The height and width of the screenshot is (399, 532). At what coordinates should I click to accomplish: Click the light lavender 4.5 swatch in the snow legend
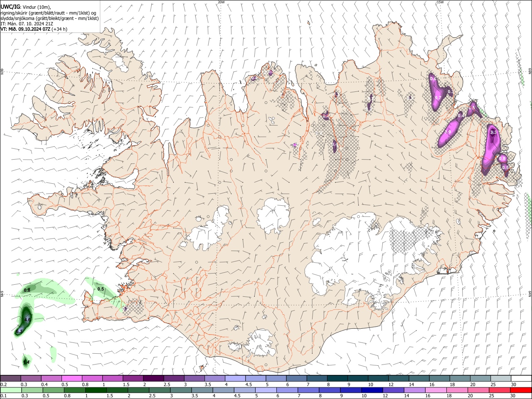pyautogui.click(x=255, y=379)
